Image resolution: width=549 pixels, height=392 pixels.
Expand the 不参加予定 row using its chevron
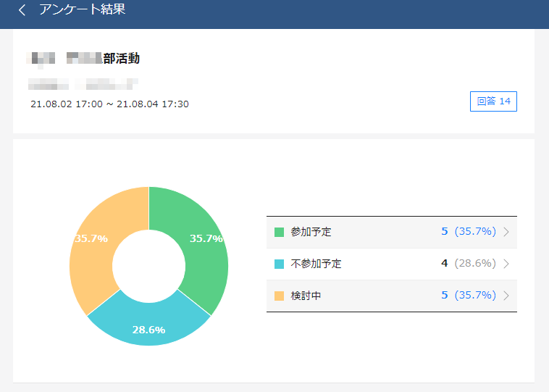point(506,264)
